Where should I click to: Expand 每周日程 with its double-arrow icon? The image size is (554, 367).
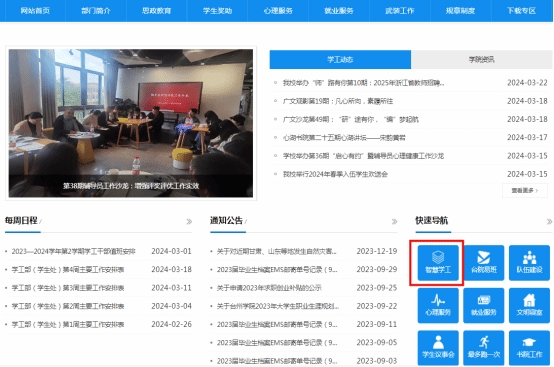click(189, 221)
